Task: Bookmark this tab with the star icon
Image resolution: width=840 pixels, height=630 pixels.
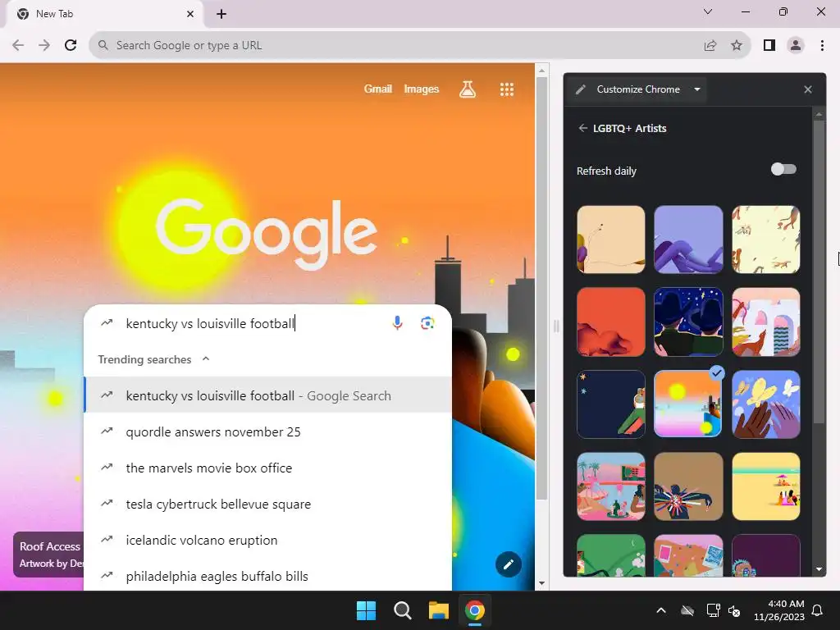Action: (x=737, y=46)
